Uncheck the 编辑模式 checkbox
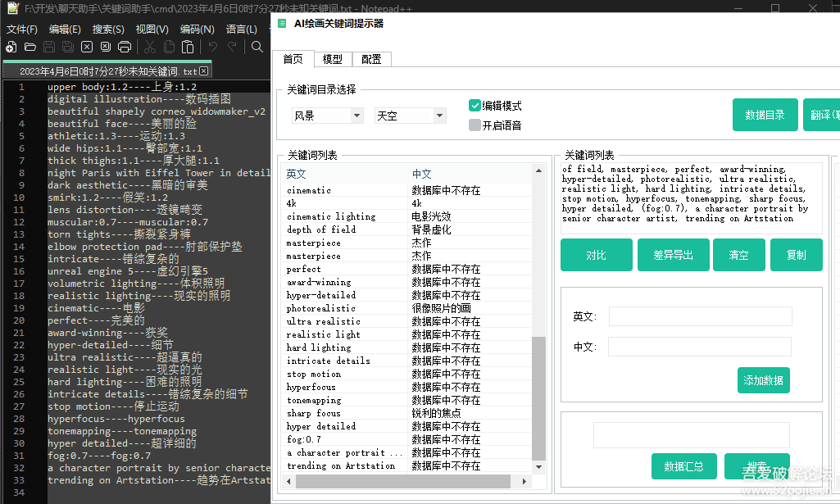Viewport: 840px width, 504px height. click(x=474, y=106)
